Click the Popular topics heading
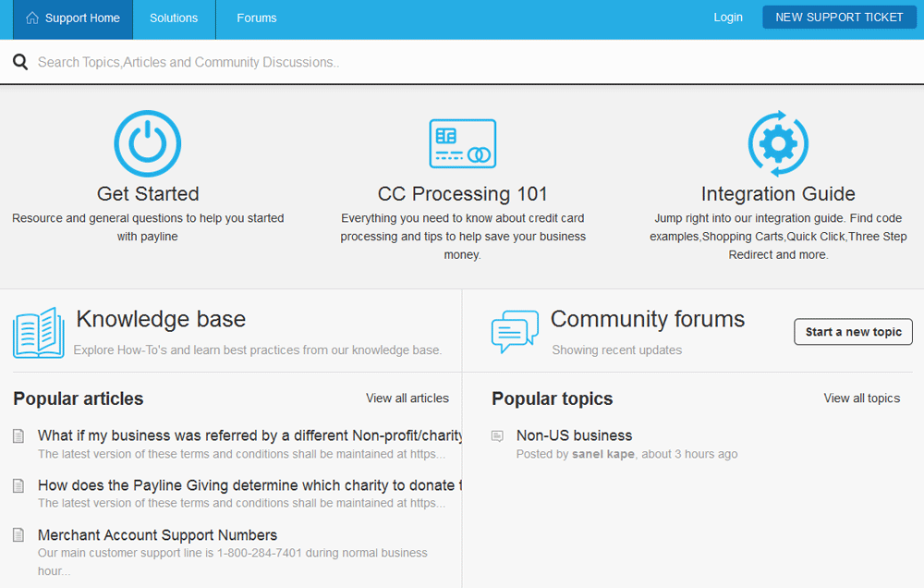Screen dimensions: 924x588 553,398
